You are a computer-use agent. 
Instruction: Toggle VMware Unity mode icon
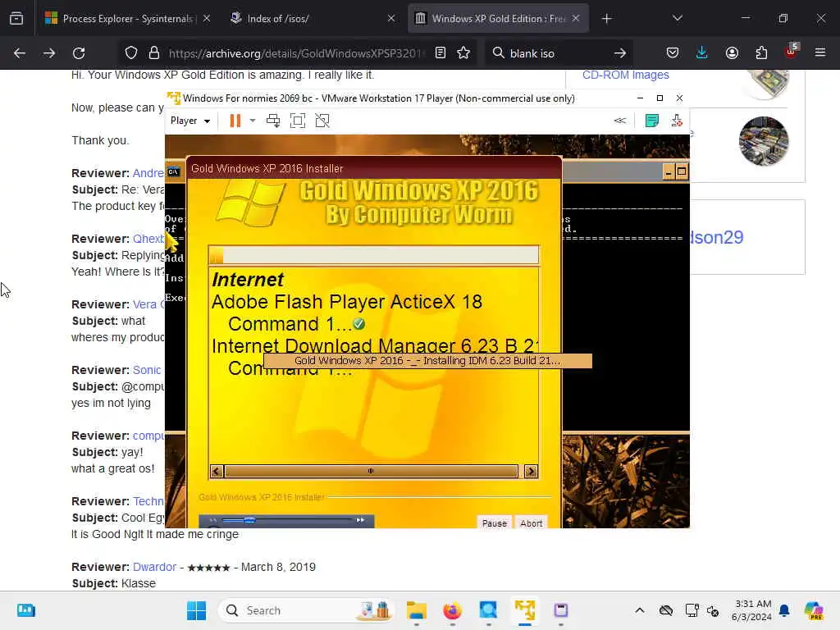point(322,121)
